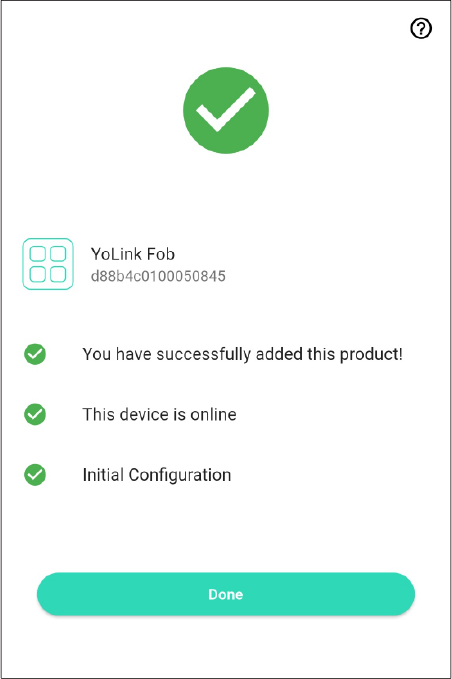Image resolution: width=452 pixels, height=679 pixels.
Task: Click check icon beside Initial Configuration
Action: [35, 475]
